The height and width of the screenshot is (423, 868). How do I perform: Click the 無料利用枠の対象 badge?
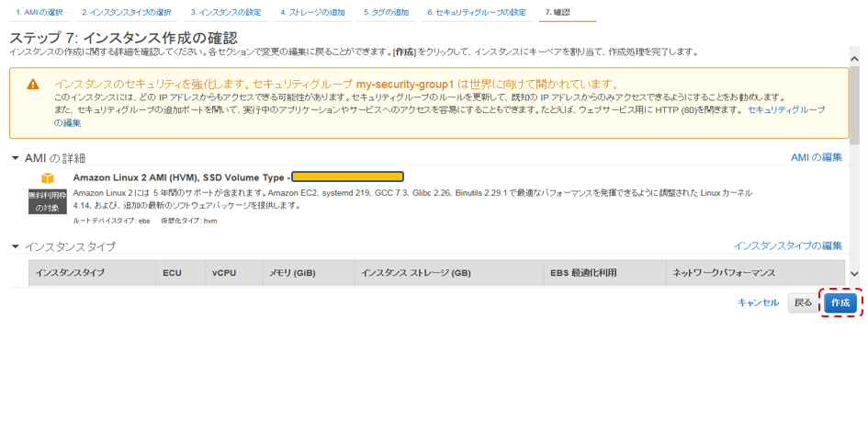pyautogui.click(x=48, y=201)
